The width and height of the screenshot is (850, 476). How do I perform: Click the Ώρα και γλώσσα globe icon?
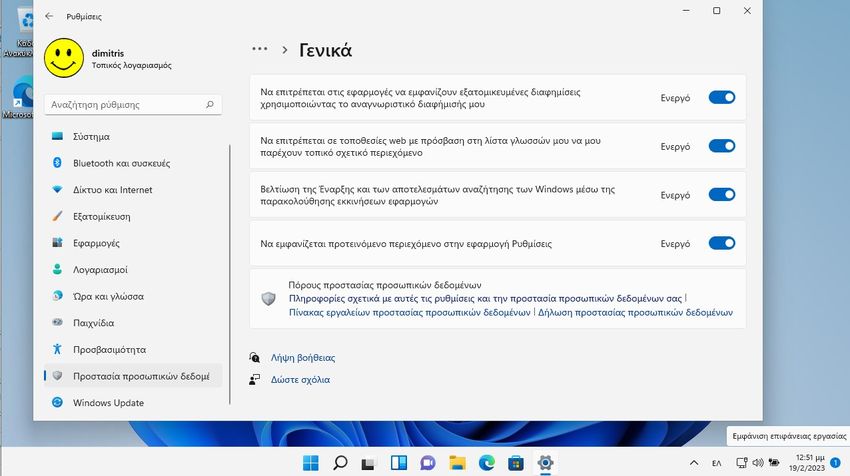(x=57, y=295)
